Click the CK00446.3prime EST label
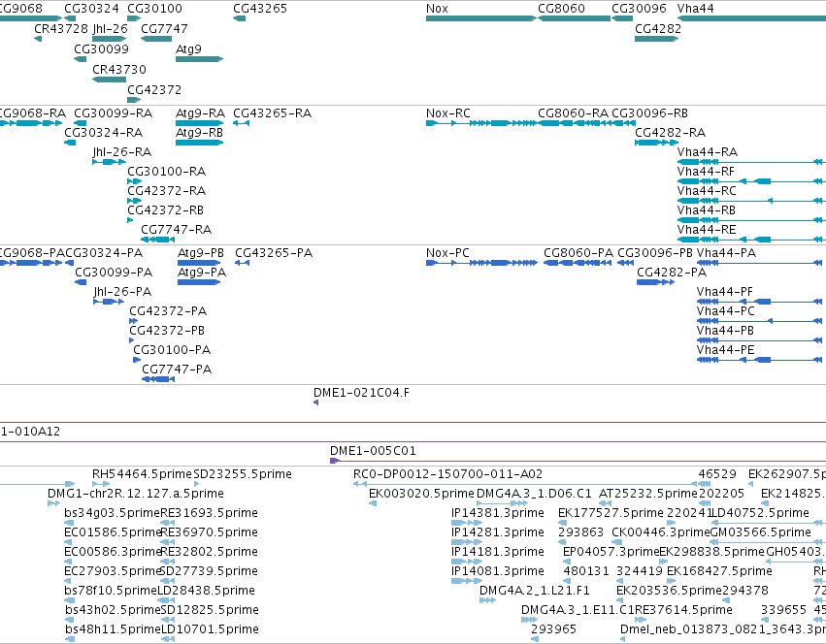Viewport: 826px width, 644px height. [x=661, y=532]
